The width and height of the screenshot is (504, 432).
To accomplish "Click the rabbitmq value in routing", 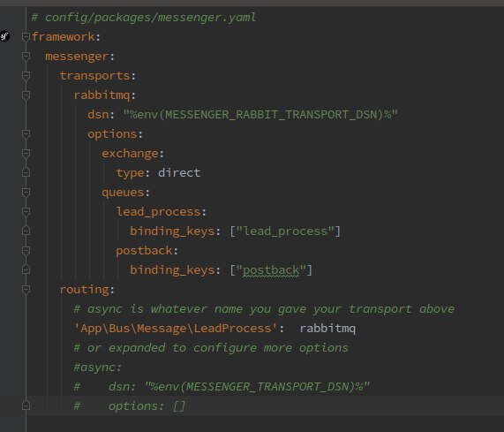I will click(x=327, y=329).
